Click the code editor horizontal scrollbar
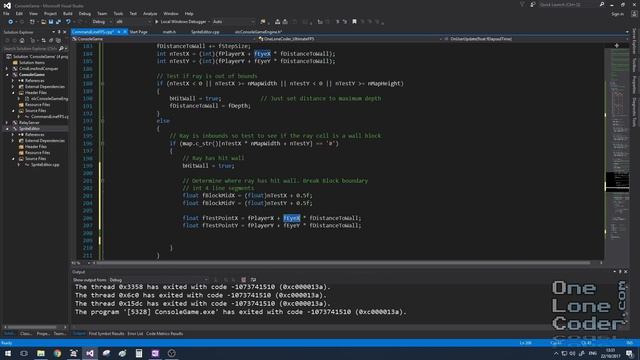This screenshot has height=360, width=640. (x=342, y=263)
